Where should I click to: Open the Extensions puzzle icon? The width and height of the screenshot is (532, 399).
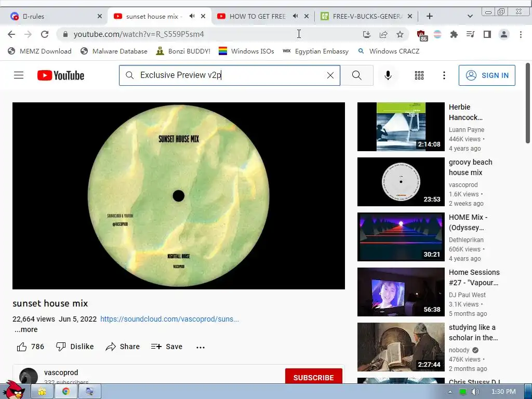pos(454,34)
